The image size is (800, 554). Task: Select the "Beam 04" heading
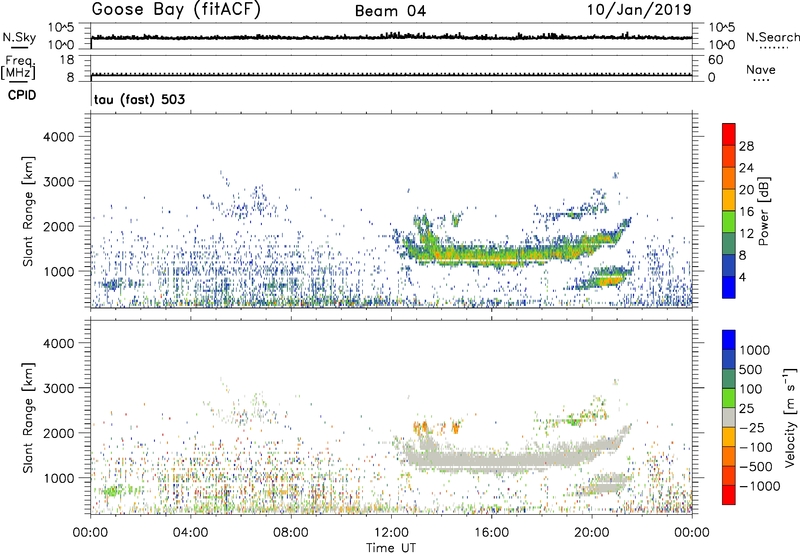point(390,11)
